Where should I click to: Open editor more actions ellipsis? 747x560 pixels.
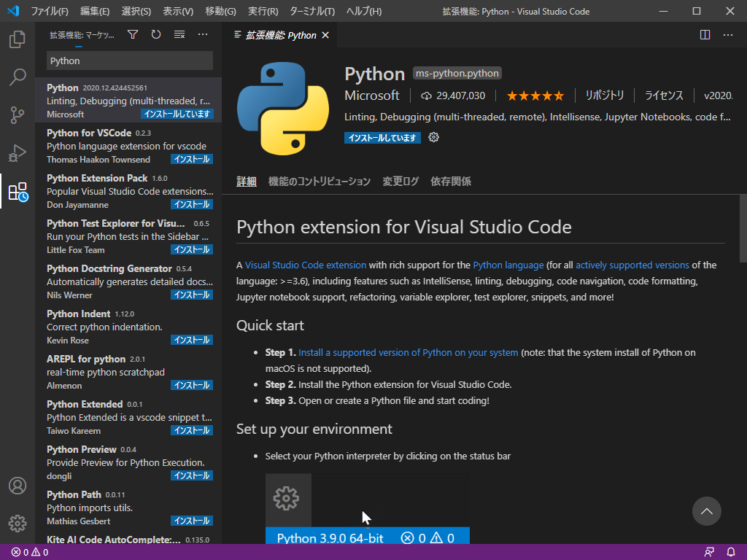728,35
